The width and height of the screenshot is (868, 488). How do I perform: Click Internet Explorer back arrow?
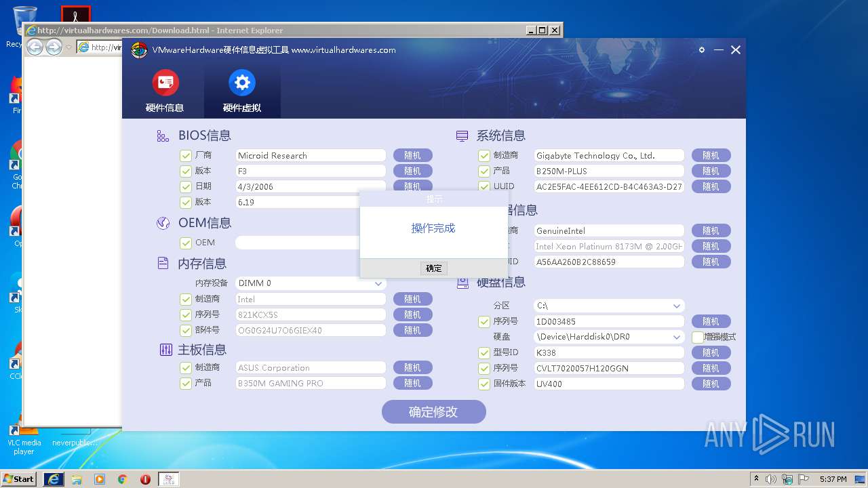point(35,47)
